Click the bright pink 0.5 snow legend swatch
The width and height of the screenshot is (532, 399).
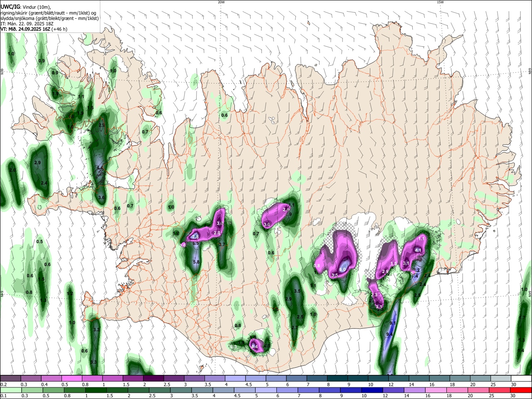[72, 378]
